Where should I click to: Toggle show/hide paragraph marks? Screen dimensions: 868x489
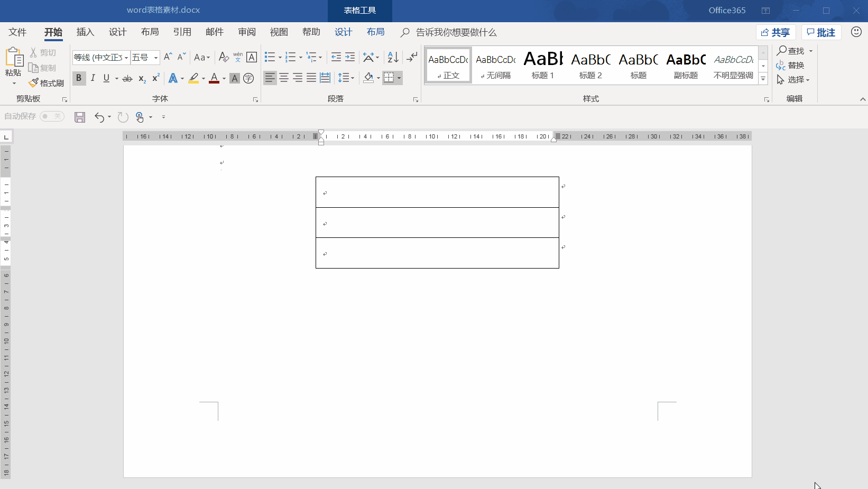coord(412,57)
